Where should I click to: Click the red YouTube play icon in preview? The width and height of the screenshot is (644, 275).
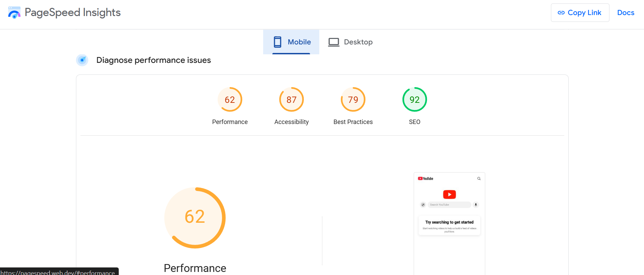point(449,194)
